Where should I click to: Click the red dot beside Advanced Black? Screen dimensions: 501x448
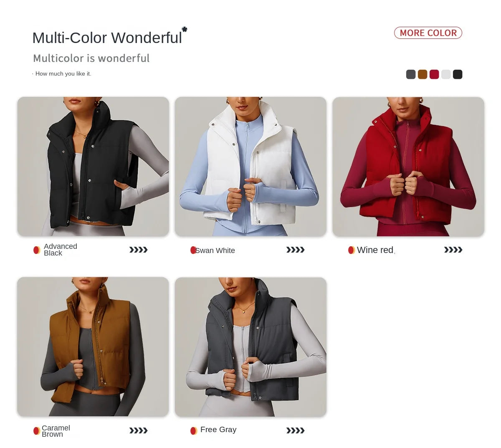tap(37, 250)
